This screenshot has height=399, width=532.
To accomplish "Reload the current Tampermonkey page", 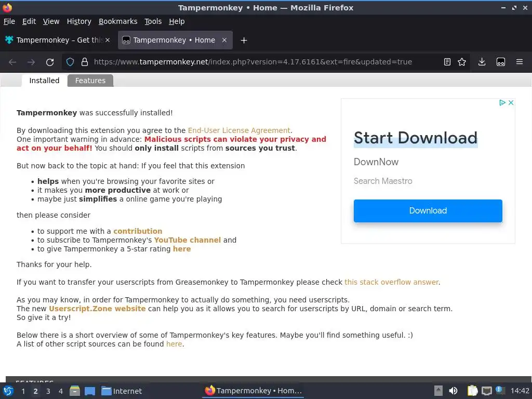I will (50, 62).
